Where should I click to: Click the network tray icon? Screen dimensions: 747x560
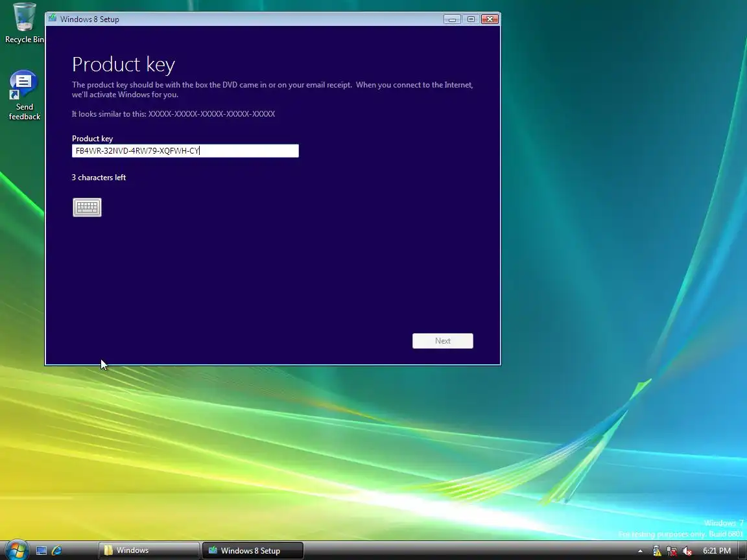[672, 551]
